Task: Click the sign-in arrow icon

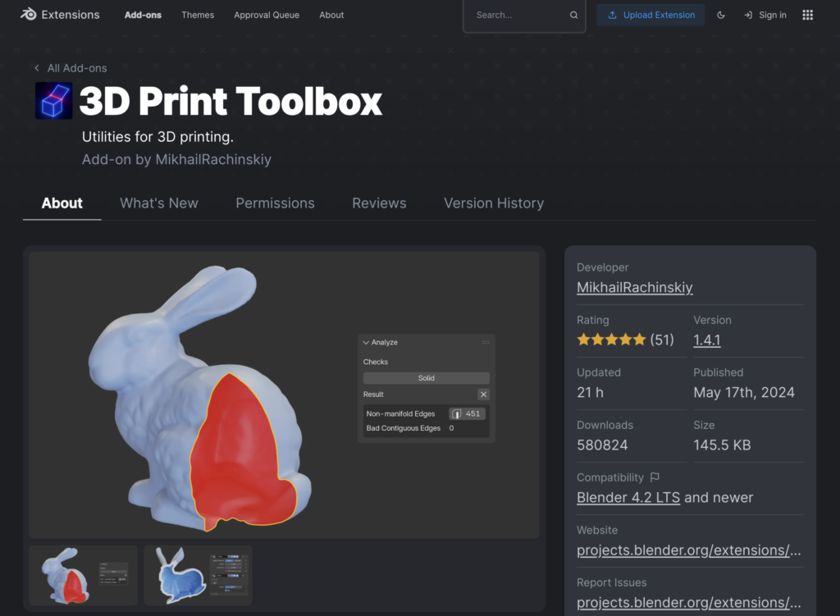Action: (x=748, y=15)
